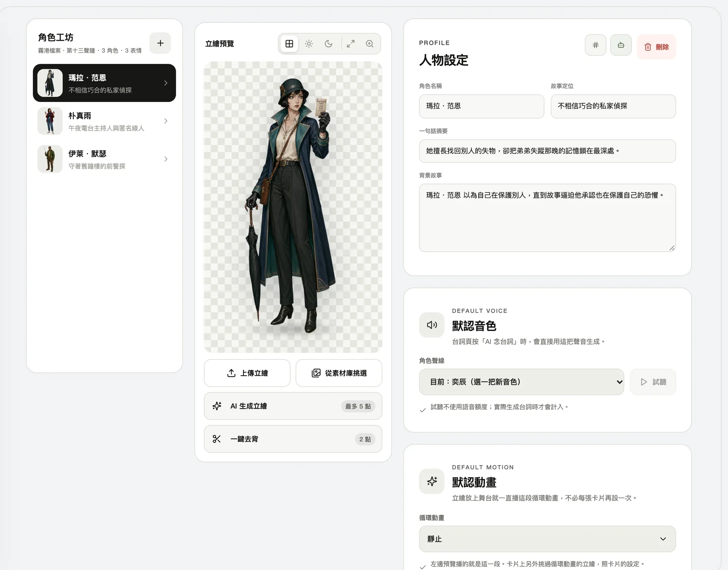Add a new character with plus button
Image resolution: width=728 pixels, height=570 pixels.
click(160, 43)
